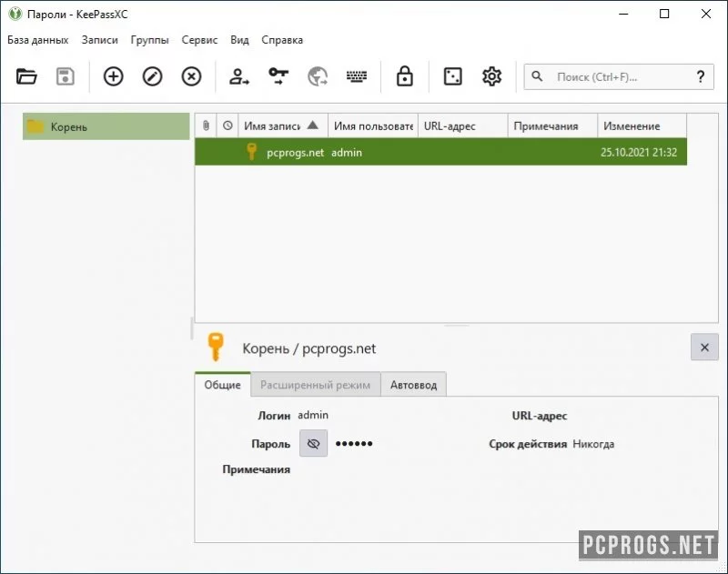Close the KeePassXC window
728x574 pixels.
click(706, 14)
